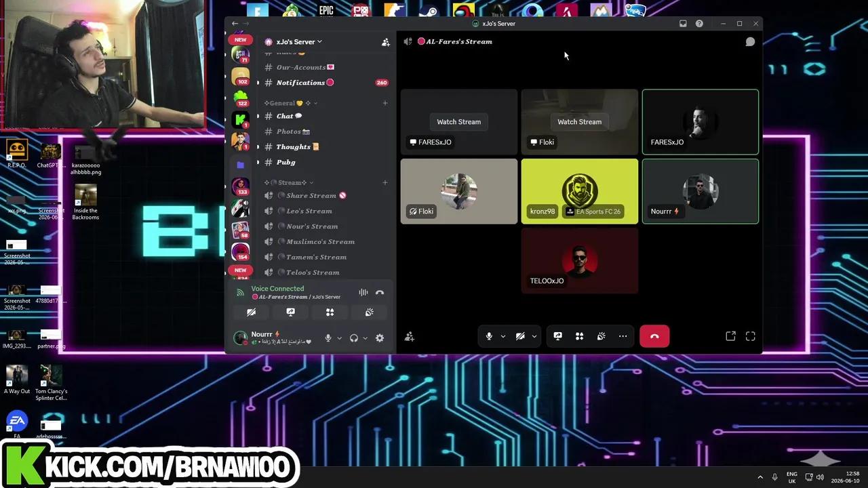Launch Epic Games icon on desktop
The image size is (868, 488).
[326, 10]
